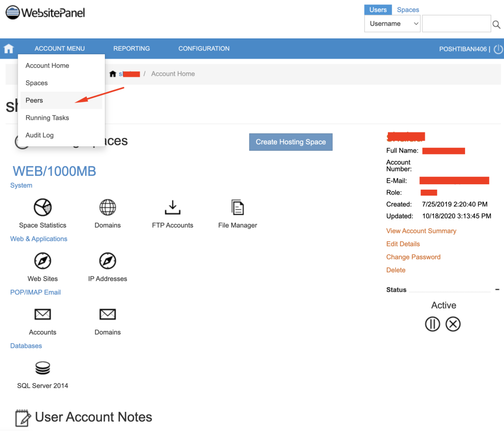
Task: Click the power logout icon
Action: point(498,49)
